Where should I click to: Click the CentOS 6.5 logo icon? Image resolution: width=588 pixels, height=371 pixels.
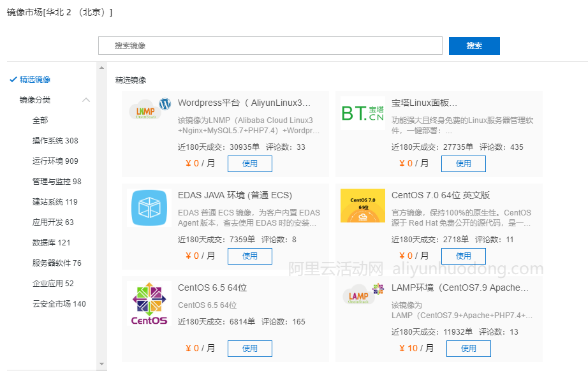[149, 303]
